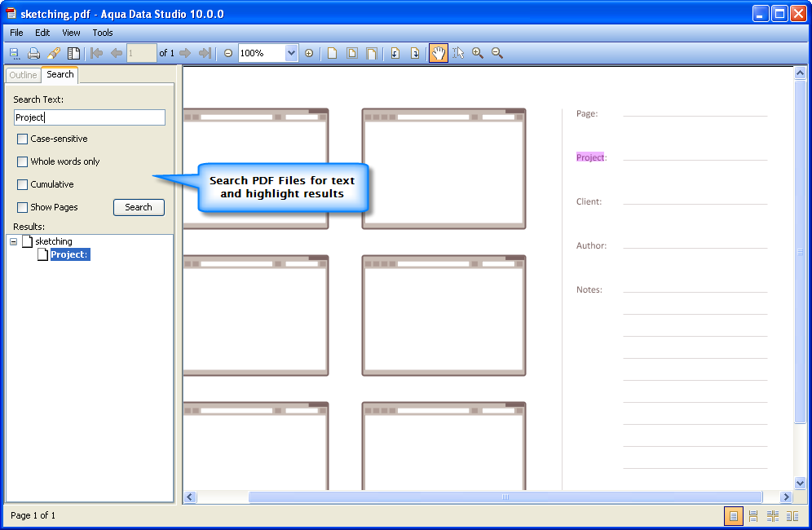Click the vertical scrollbar down arrow
The height and width of the screenshot is (530, 812).
tap(800, 483)
